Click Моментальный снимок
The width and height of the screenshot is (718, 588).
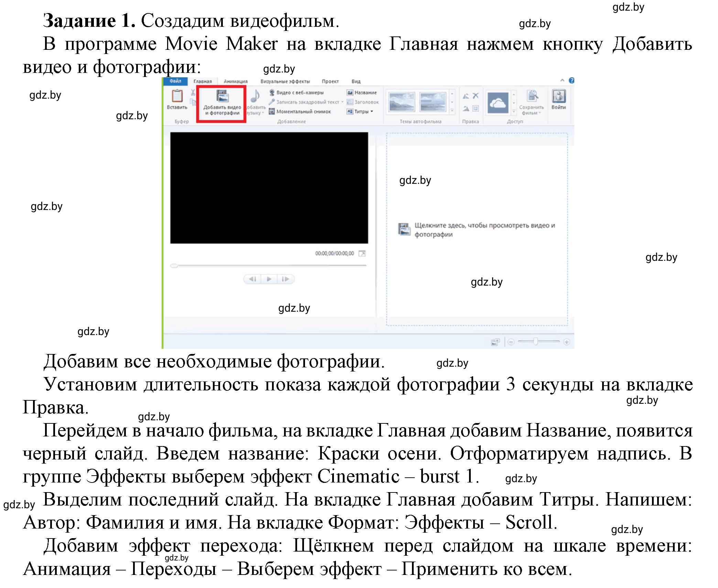pyautogui.click(x=300, y=111)
